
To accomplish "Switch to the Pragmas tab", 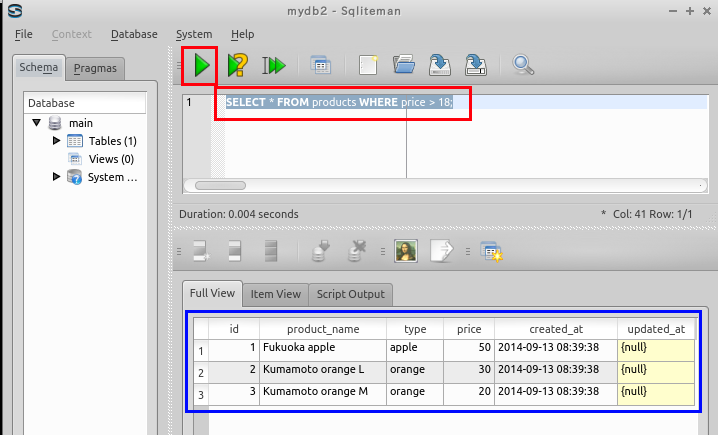I will click(95, 69).
